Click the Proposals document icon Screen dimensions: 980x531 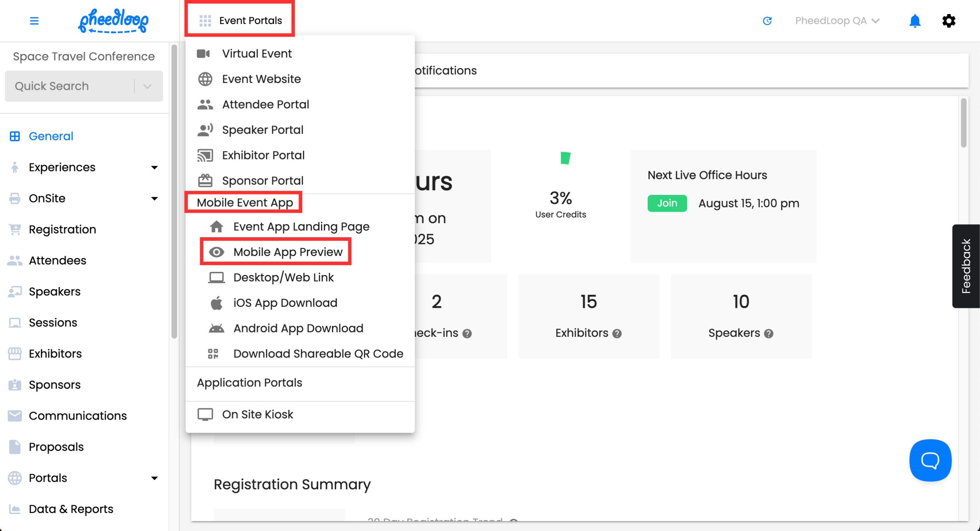pyautogui.click(x=15, y=447)
